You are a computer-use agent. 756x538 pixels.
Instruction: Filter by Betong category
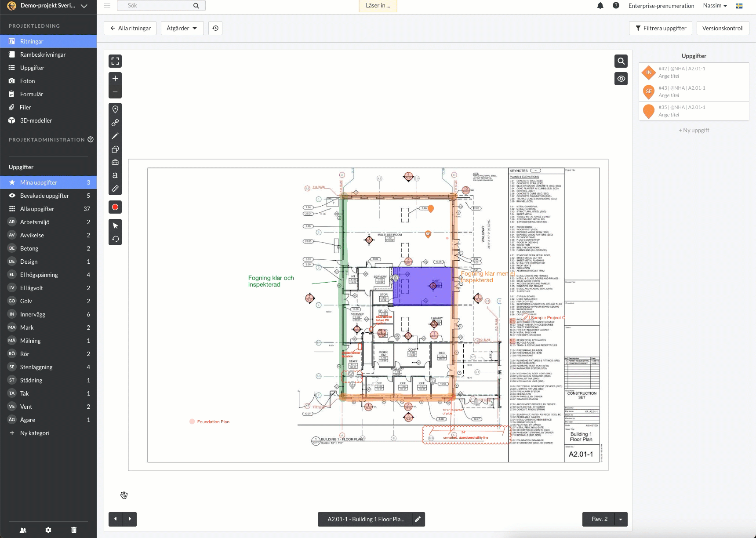click(48, 248)
